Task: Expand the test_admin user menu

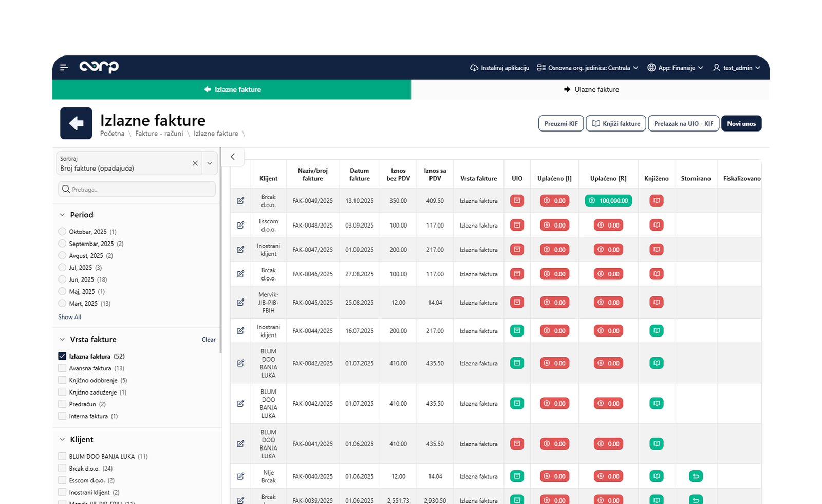Action: click(737, 68)
